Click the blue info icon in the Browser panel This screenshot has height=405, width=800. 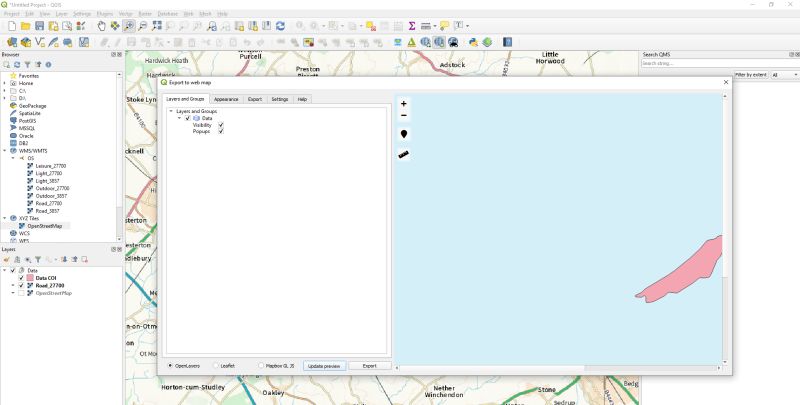(48, 65)
